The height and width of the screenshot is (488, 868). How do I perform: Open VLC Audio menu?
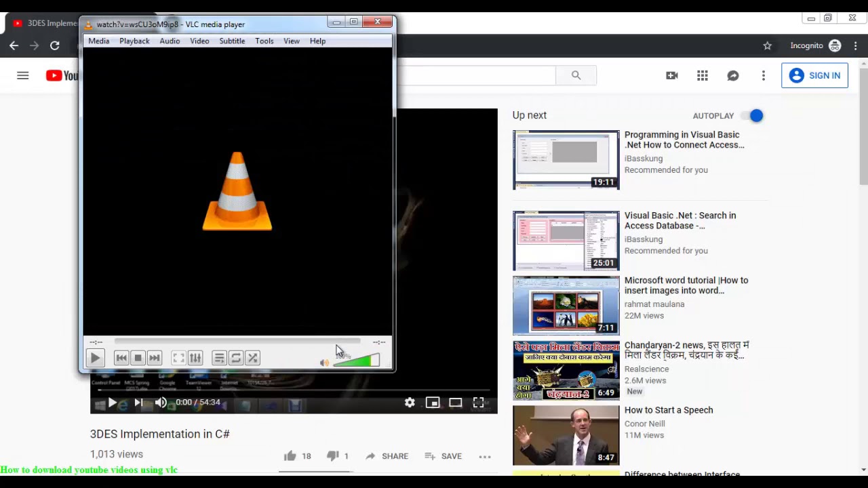[170, 41]
